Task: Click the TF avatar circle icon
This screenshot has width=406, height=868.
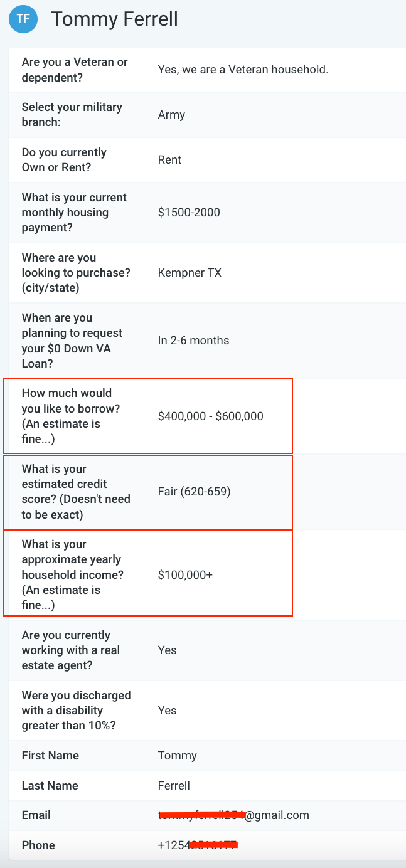Action: (23, 19)
